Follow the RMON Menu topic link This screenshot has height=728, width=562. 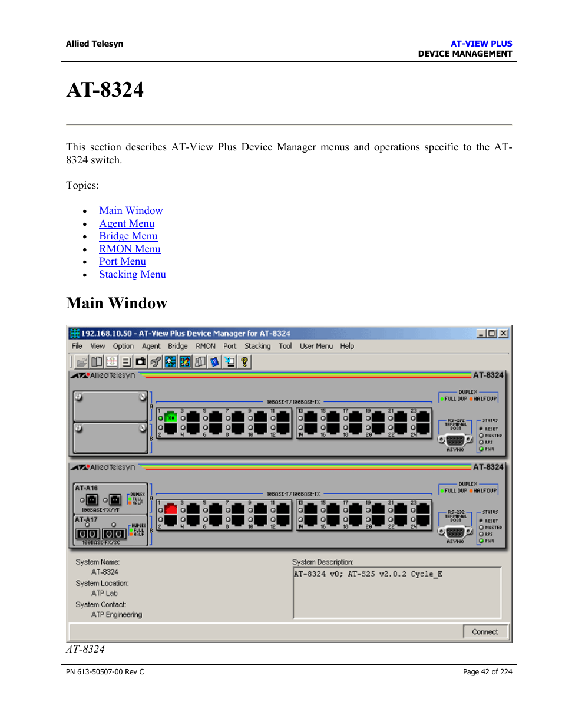pyautogui.click(x=130, y=249)
